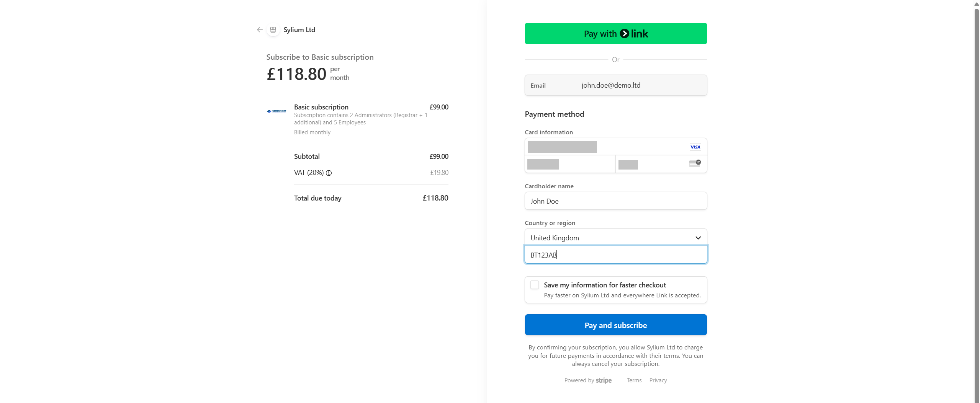Image resolution: width=980 pixels, height=403 pixels.
Task: Click the card CVC field
Action: (651, 165)
